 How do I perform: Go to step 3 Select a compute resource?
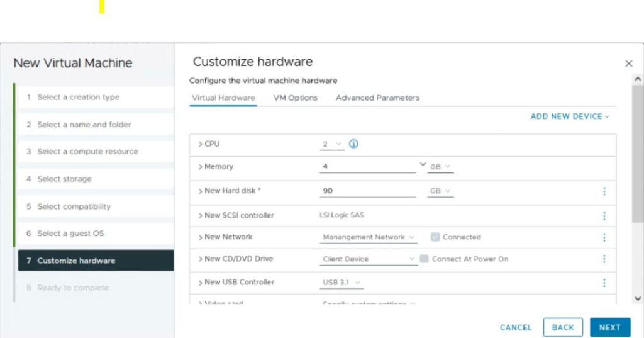click(96, 151)
